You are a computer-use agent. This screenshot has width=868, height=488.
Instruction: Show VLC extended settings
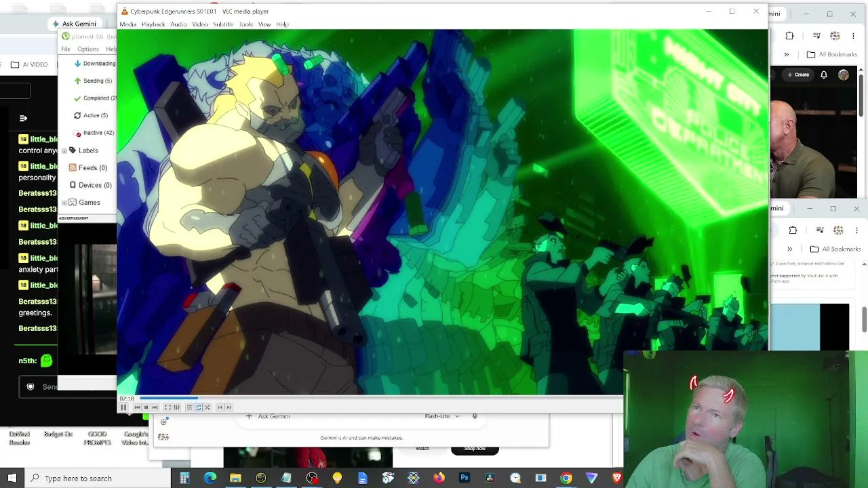click(x=176, y=407)
